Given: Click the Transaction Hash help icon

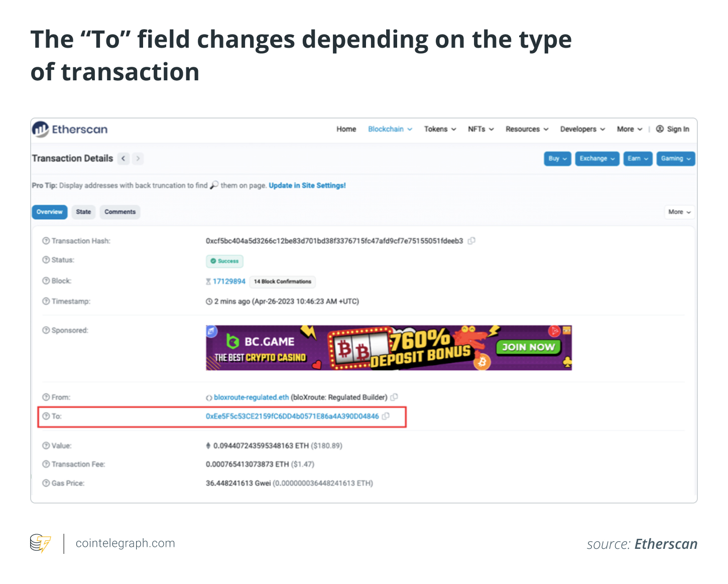Looking at the screenshot, I should click(x=46, y=241).
